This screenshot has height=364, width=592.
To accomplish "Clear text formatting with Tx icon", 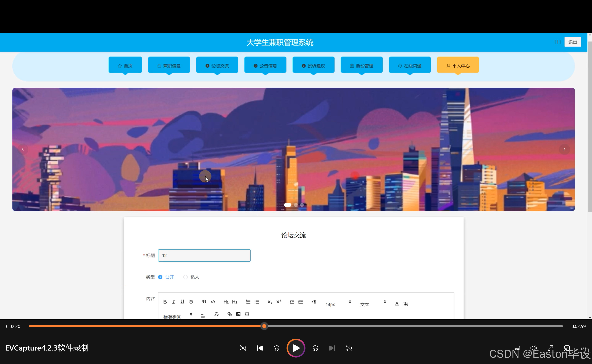I will [x=216, y=314].
